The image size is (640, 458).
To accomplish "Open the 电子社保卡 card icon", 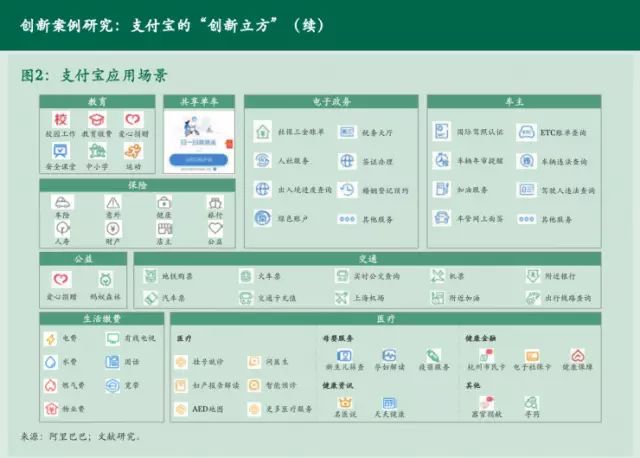I will click(532, 355).
